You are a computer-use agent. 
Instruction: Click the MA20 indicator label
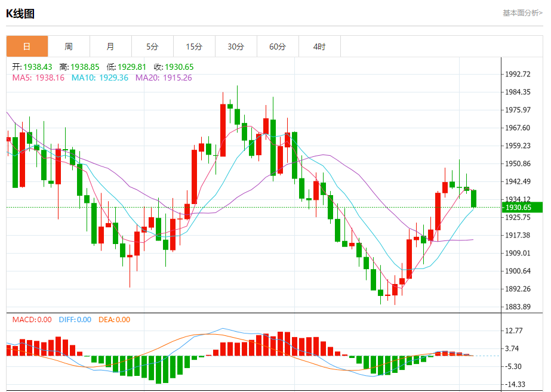[x=164, y=78]
